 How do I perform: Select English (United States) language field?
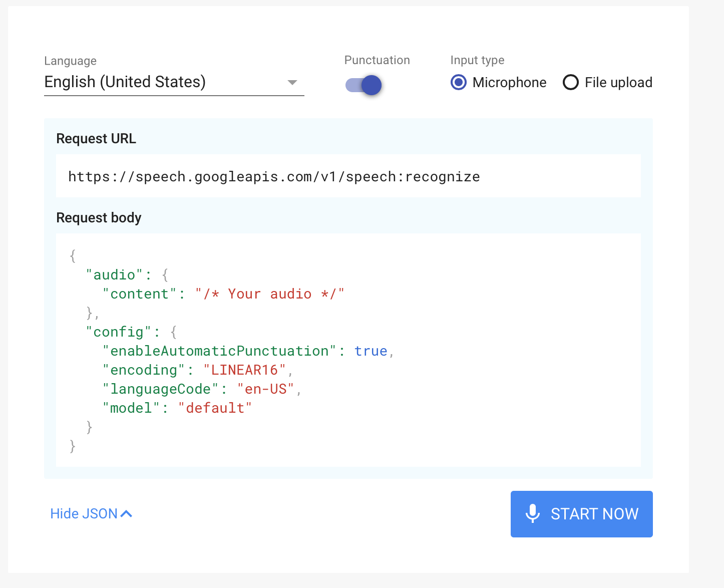(174, 82)
